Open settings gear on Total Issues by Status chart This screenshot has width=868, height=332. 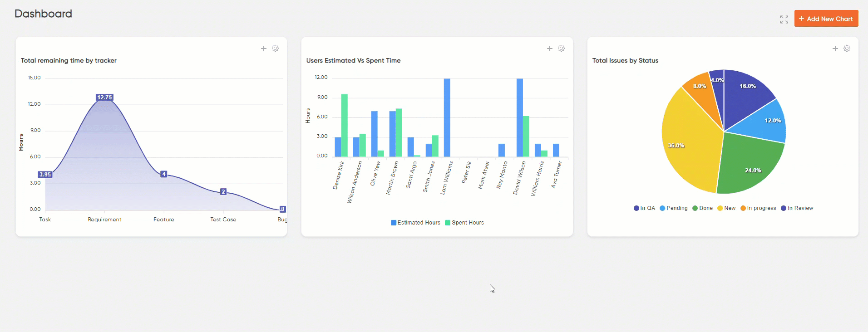click(x=847, y=49)
